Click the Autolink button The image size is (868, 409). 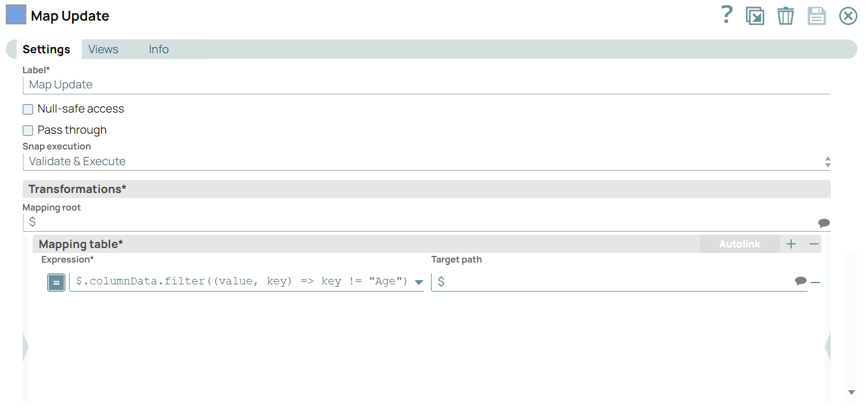tap(739, 244)
